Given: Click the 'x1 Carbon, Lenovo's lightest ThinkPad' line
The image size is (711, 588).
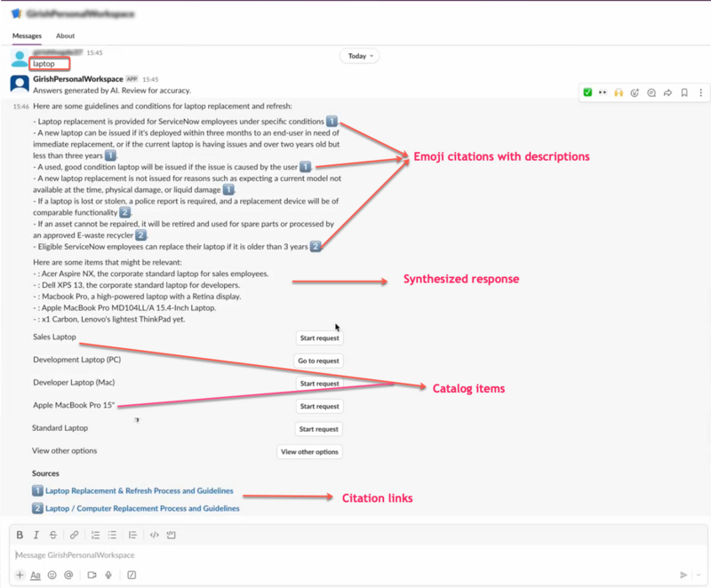Looking at the screenshot, I should (x=109, y=319).
